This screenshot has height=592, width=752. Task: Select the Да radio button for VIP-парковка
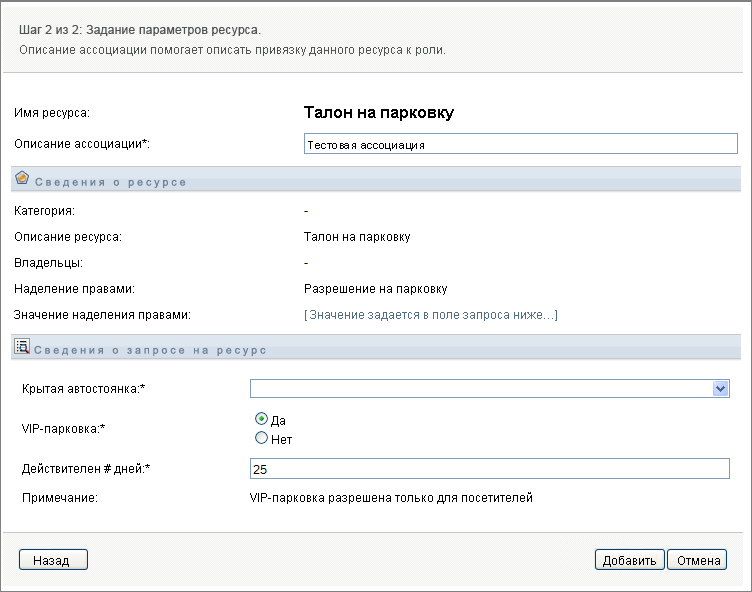coord(261,420)
